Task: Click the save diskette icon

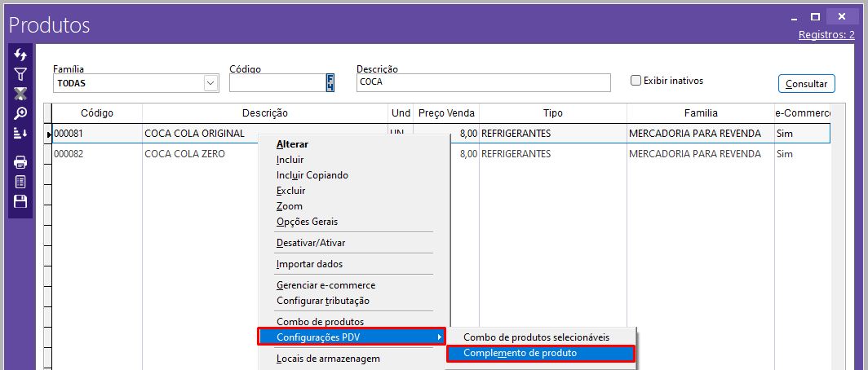Action: pos(21,201)
